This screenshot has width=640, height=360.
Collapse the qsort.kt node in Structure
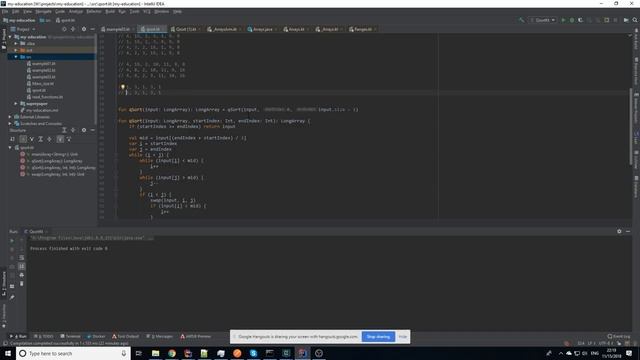click(x=10, y=147)
